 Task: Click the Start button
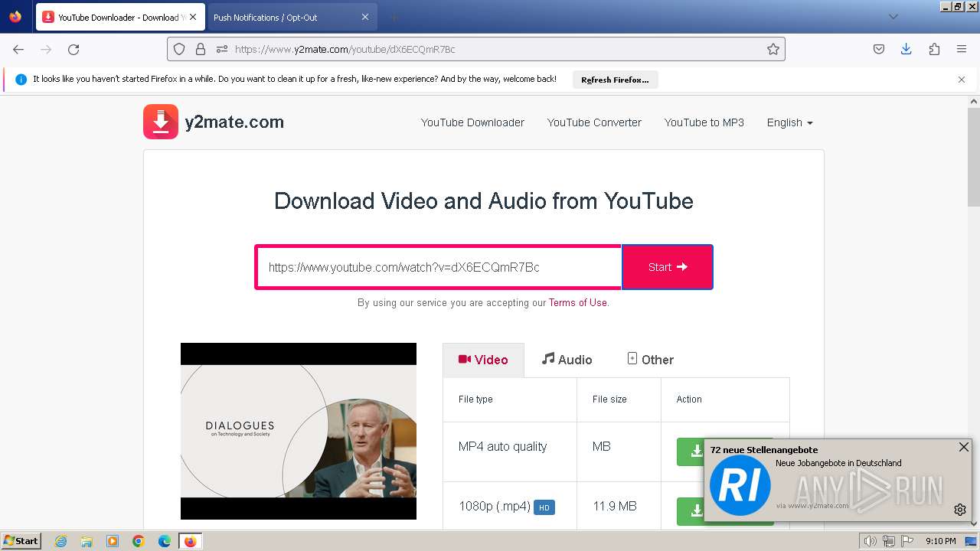click(x=668, y=267)
